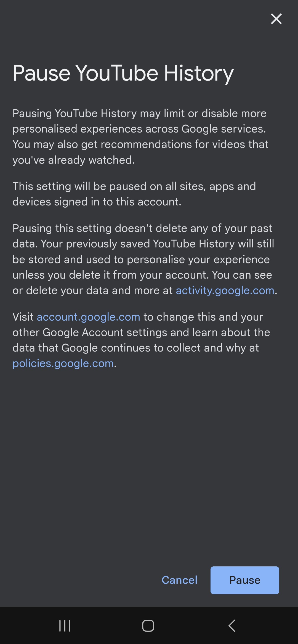Dismiss the dialog using Cancel text
The image size is (298, 644).
coord(180,580)
